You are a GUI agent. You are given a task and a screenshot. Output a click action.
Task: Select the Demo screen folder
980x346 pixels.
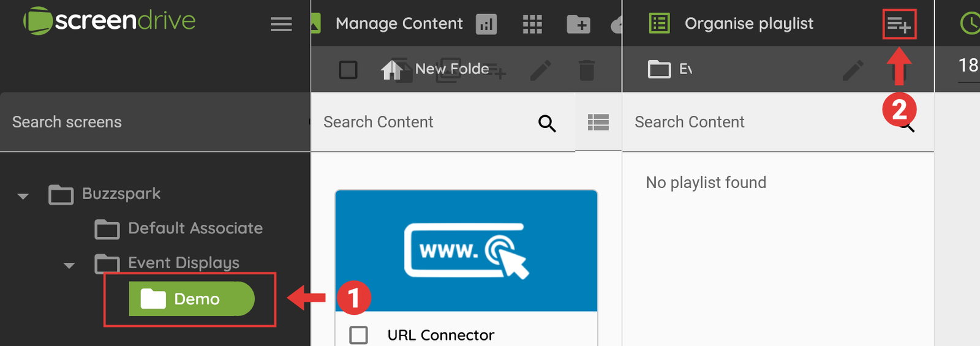191,299
